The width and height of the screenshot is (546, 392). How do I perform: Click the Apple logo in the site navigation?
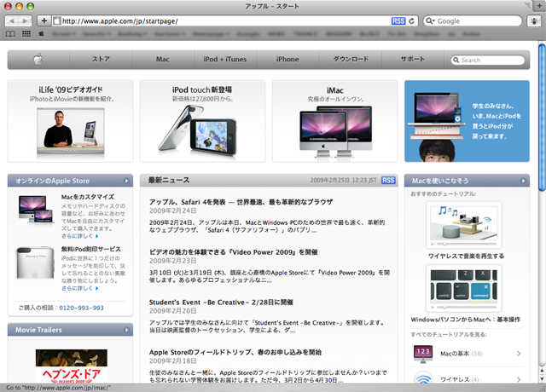point(38,60)
